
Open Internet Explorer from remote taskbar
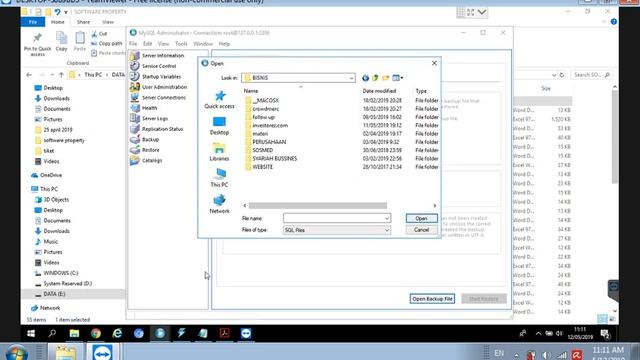[117, 333]
